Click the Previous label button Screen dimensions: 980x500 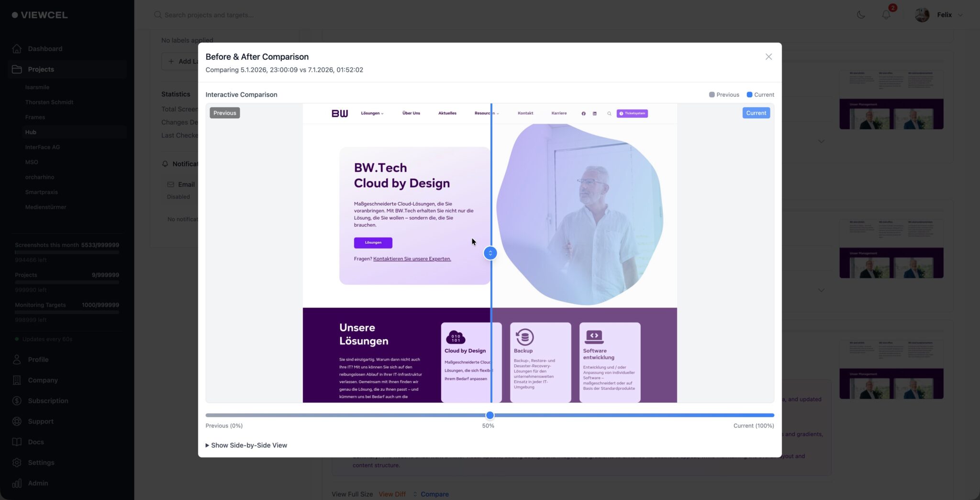tap(224, 113)
